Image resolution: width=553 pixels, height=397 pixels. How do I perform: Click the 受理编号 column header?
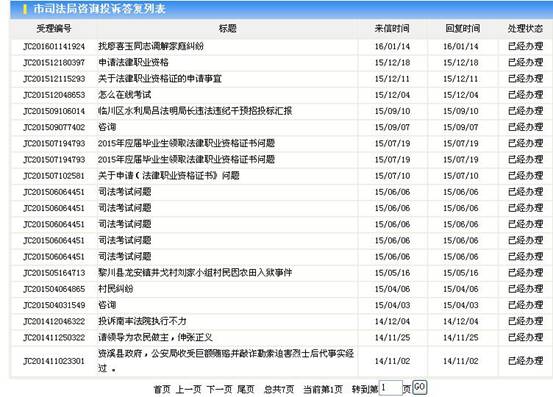click(x=54, y=29)
